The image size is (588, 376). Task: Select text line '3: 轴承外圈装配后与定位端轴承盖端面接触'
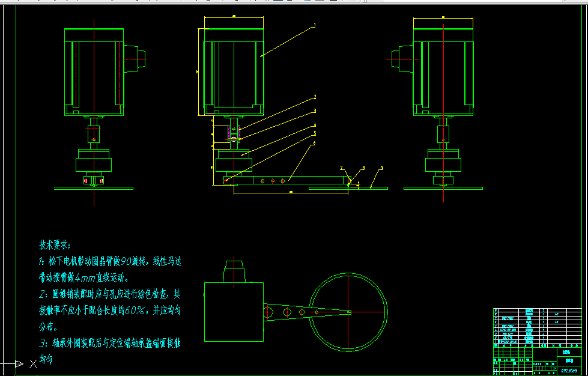pos(111,343)
